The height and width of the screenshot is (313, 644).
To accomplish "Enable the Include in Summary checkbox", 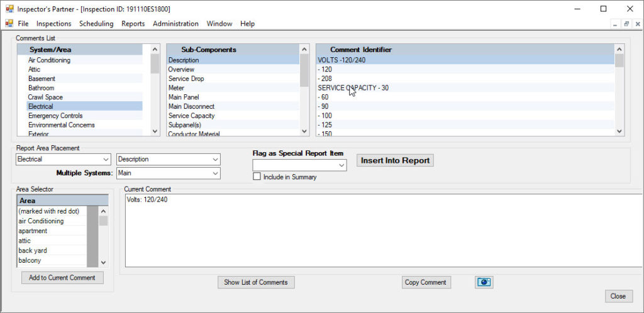I will pos(257,177).
